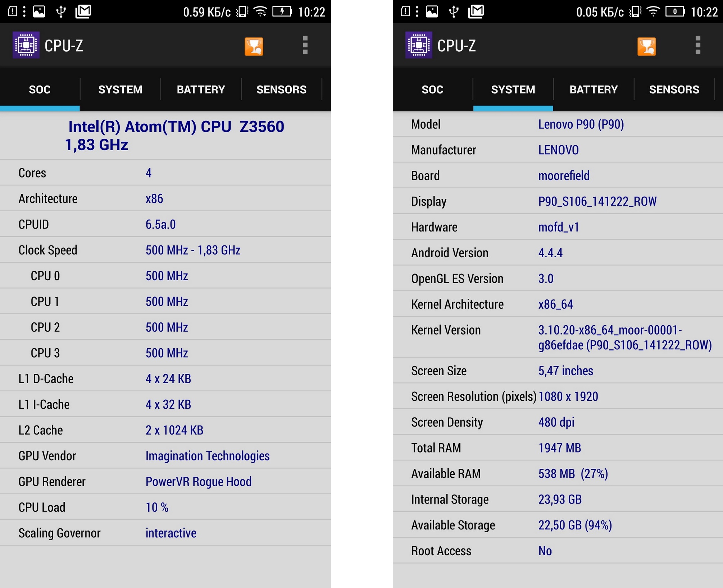Tap Available RAM 538 MB (27%)
723x588 pixels.
click(573, 474)
